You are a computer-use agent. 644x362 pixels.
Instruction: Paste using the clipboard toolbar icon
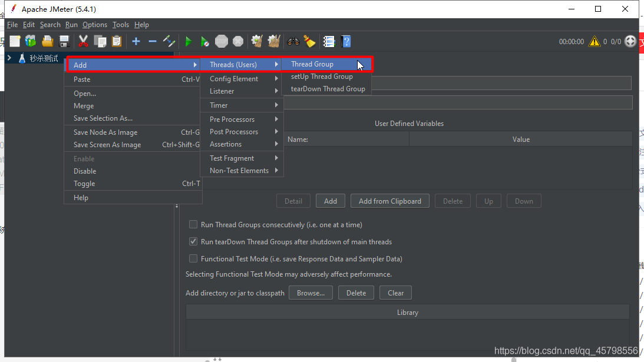tap(117, 41)
